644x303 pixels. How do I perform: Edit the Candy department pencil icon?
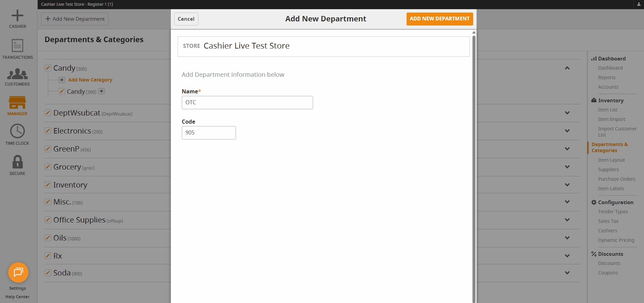[48, 68]
